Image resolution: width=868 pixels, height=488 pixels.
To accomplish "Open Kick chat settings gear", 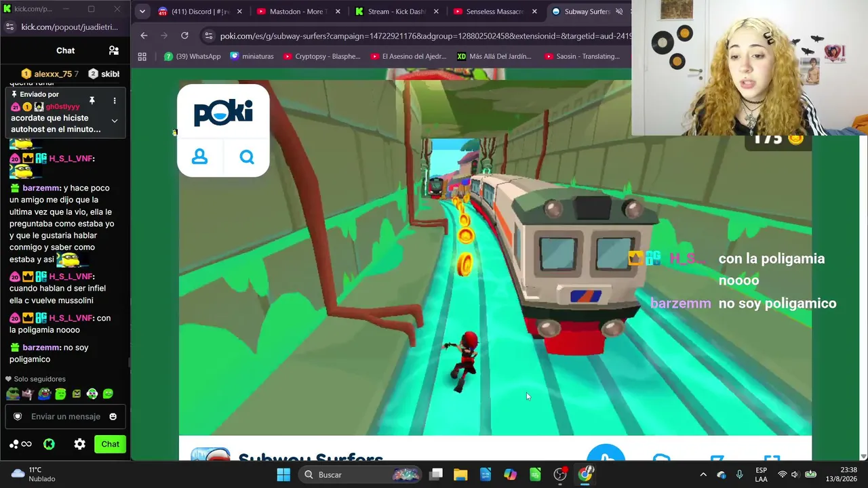I will [80, 445].
